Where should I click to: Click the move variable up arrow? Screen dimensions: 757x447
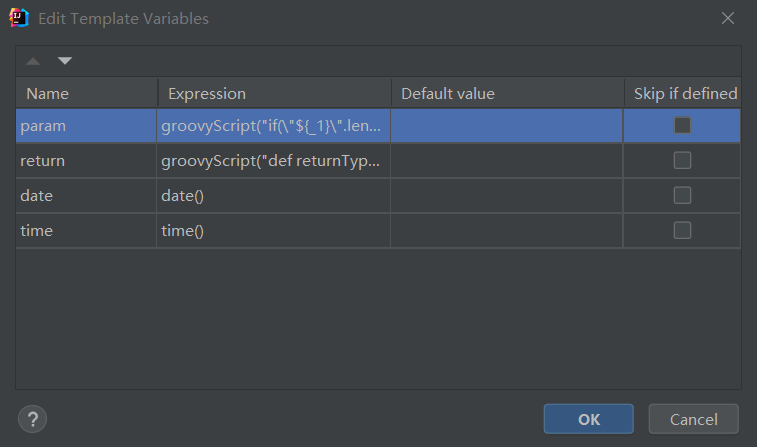[x=34, y=61]
